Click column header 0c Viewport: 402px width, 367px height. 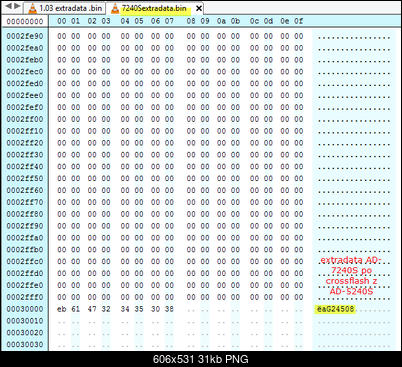(x=254, y=21)
